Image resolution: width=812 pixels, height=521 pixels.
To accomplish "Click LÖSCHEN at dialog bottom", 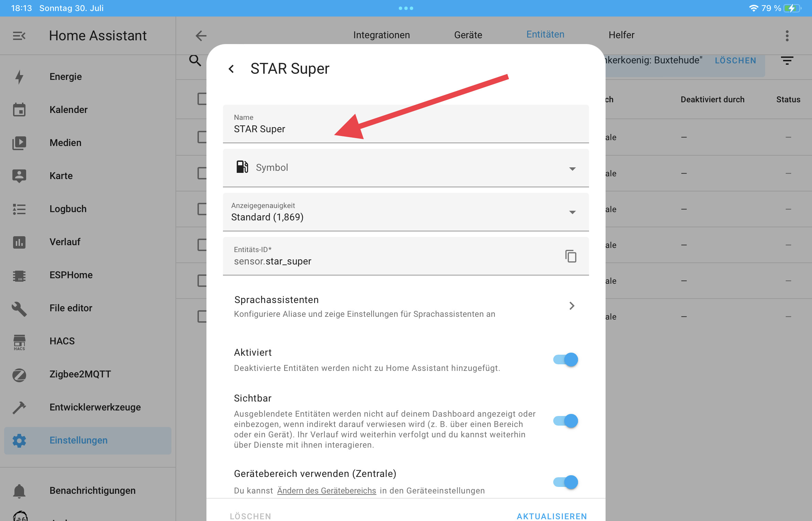I will (x=250, y=516).
